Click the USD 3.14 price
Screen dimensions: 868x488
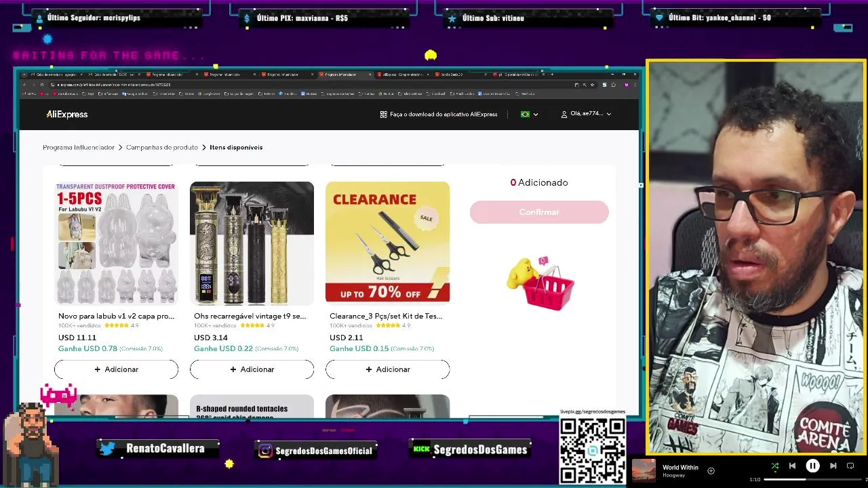pyautogui.click(x=211, y=338)
